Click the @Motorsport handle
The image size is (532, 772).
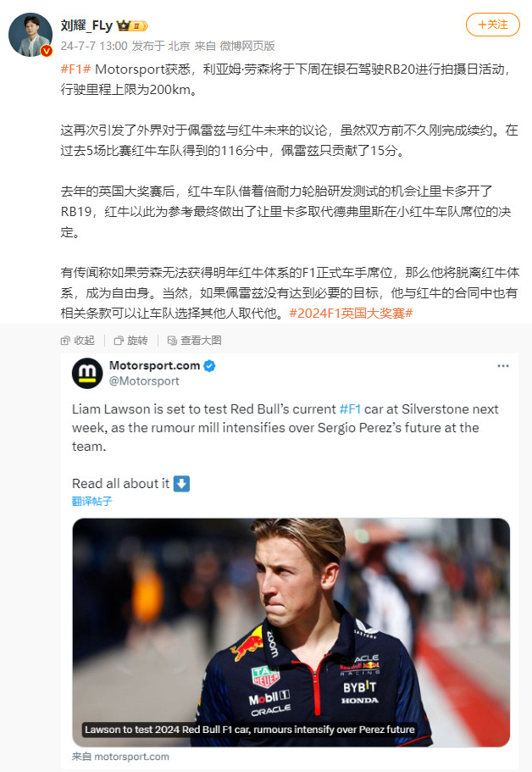click(x=144, y=381)
